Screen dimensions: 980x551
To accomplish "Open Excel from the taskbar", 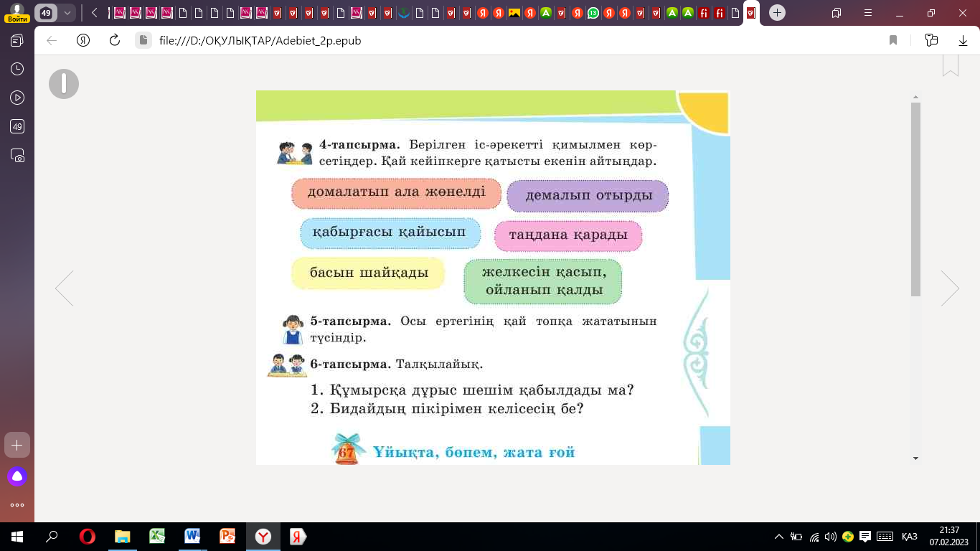I will [157, 536].
